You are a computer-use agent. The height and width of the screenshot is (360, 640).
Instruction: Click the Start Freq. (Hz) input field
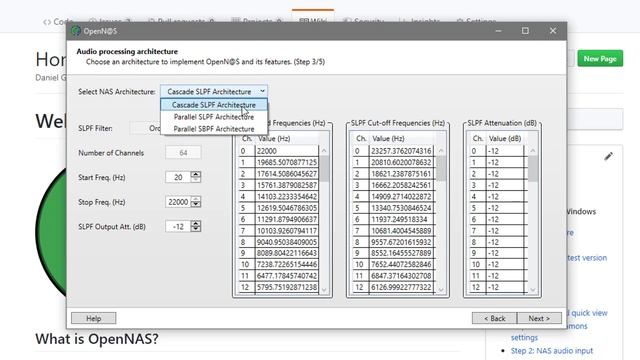click(178, 177)
